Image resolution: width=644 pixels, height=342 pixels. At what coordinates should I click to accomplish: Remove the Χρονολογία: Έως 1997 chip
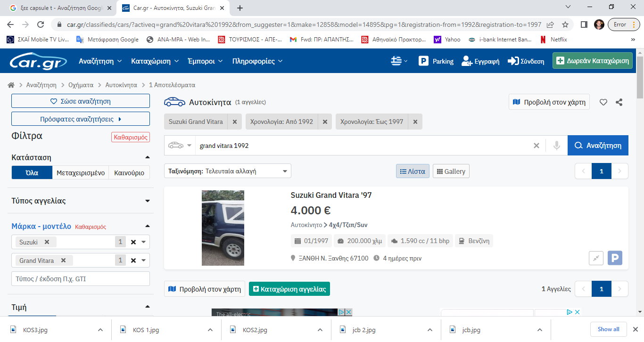pyautogui.click(x=415, y=122)
